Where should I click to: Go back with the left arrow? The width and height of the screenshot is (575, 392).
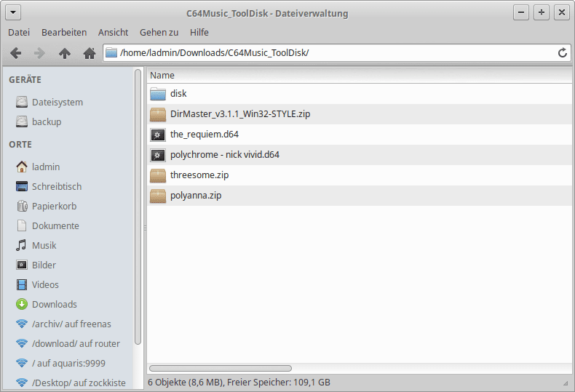[16, 54]
